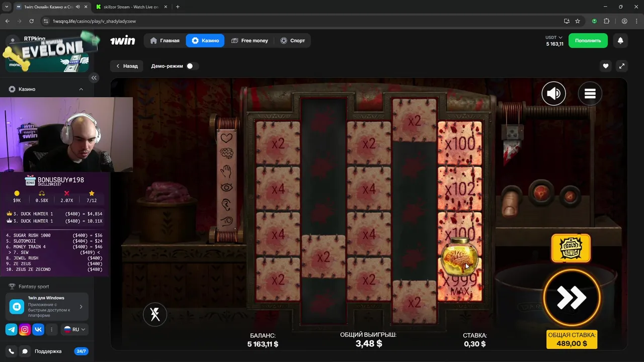Viewport: 644px width, 362px height.
Task: Open the VK social link
Action: (x=38, y=329)
